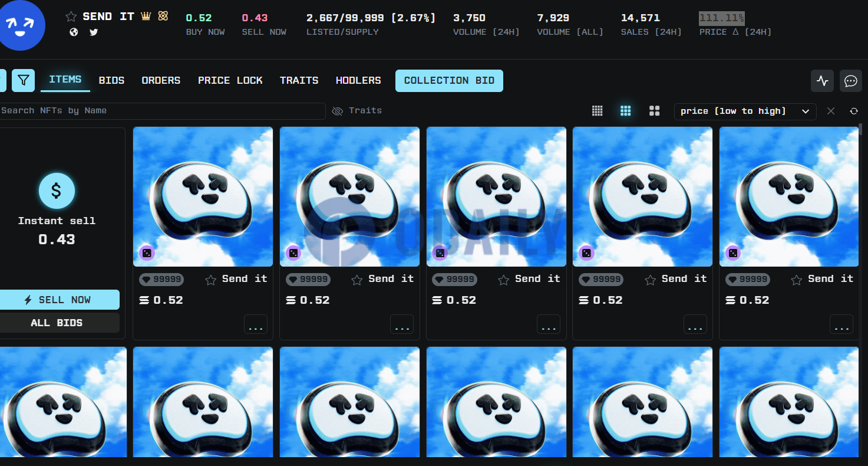868x466 pixels.
Task: Switch to the smallest grid density view
Action: (x=597, y=111)
